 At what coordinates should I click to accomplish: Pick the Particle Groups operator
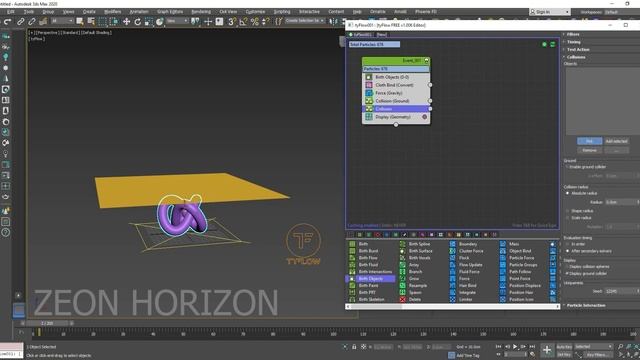(523, 264)
